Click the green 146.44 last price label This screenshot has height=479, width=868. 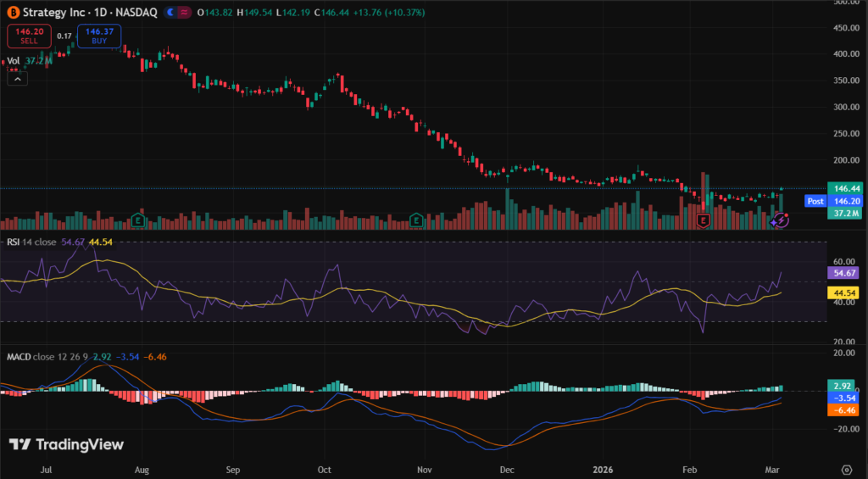841,188
